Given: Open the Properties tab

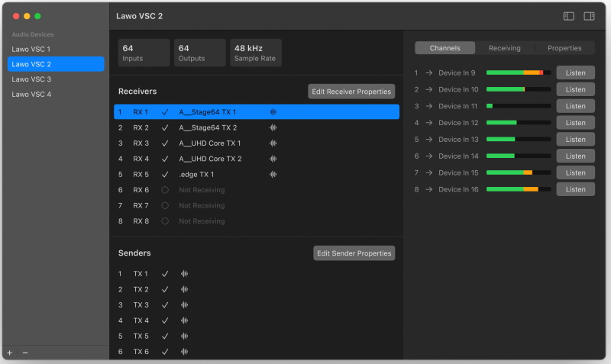Looking at the screenshot, I should 564,48.
